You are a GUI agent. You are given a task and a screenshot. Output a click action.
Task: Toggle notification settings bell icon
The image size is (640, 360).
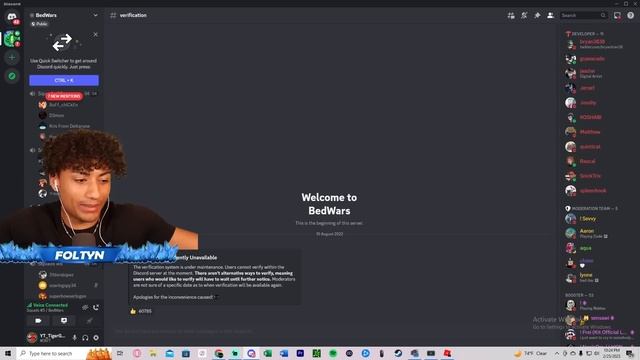(x=524, y=16)
